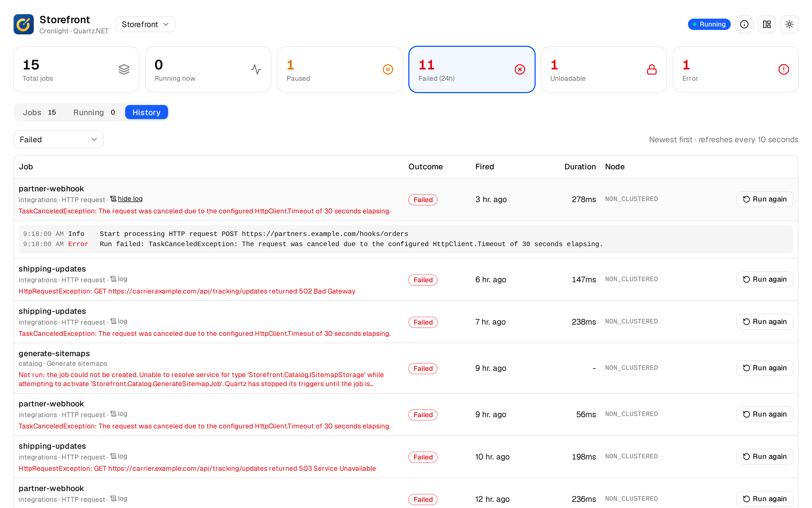Click the alert icon in Error card
This screenshot has width=812, height=508.
[x=784, y=69]
